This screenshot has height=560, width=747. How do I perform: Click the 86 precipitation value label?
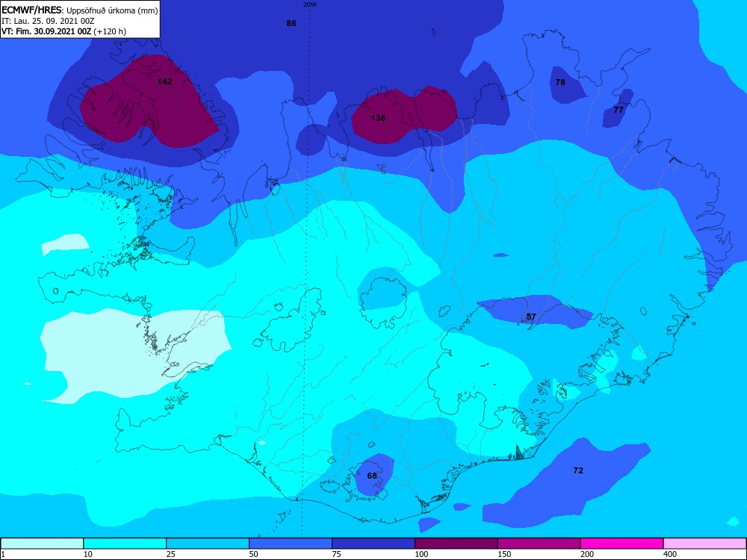pos(291,23)
